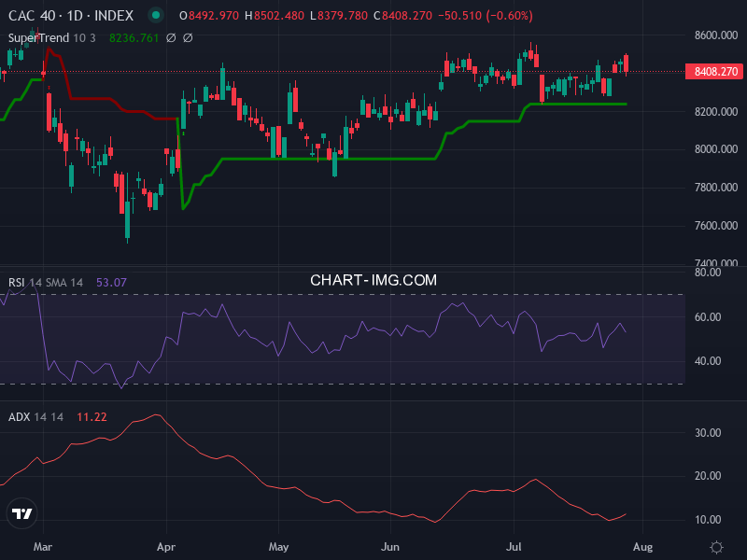
Task: Click the RSI value 53.07
Action: coord(111,283)
